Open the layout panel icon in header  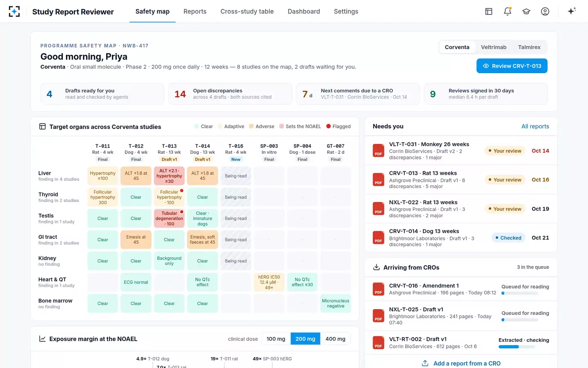tap(489, 11)
